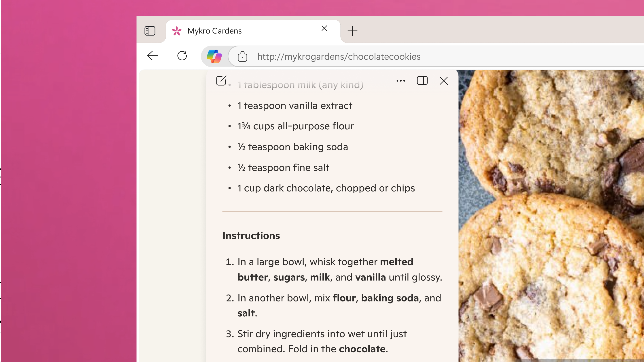Close the Mykro Gardens tab
The width and height of the screenshot is (644, 362).
(324, 28)
